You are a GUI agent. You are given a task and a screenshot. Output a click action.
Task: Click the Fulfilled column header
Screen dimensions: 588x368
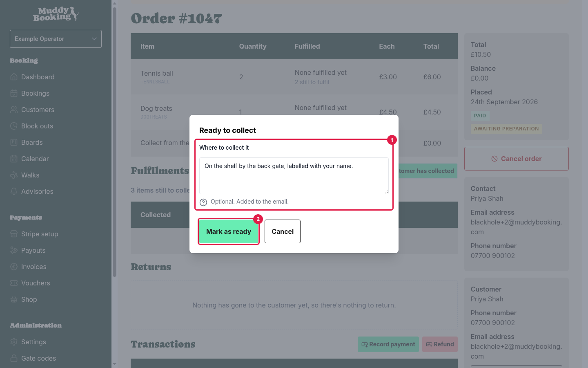point(307,46)
